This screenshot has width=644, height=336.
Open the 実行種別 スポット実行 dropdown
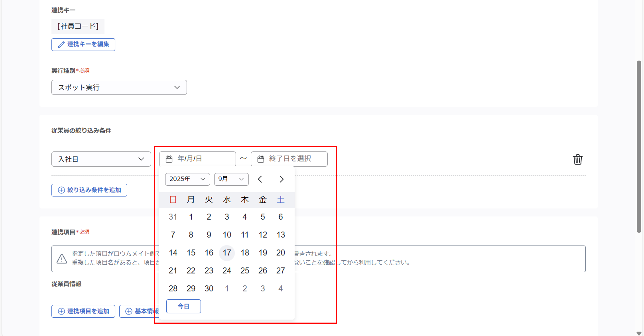(x=119, y=87)
